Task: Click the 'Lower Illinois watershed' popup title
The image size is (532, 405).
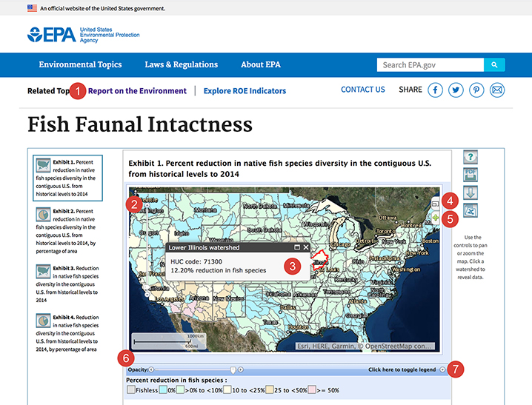Action: click(x=204, y=247)
